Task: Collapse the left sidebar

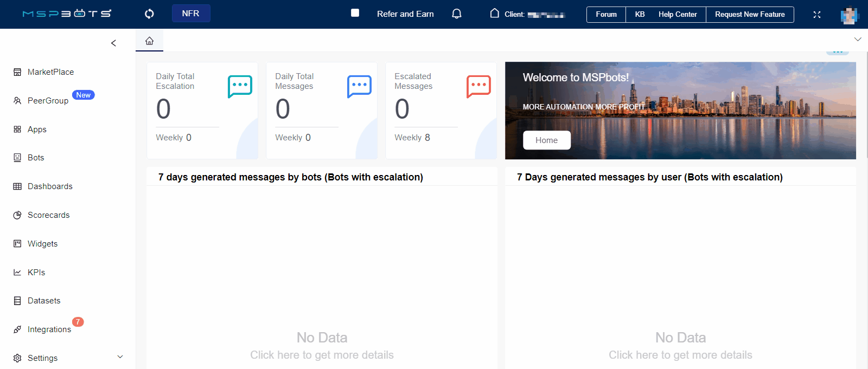Action: click(113, 43)
